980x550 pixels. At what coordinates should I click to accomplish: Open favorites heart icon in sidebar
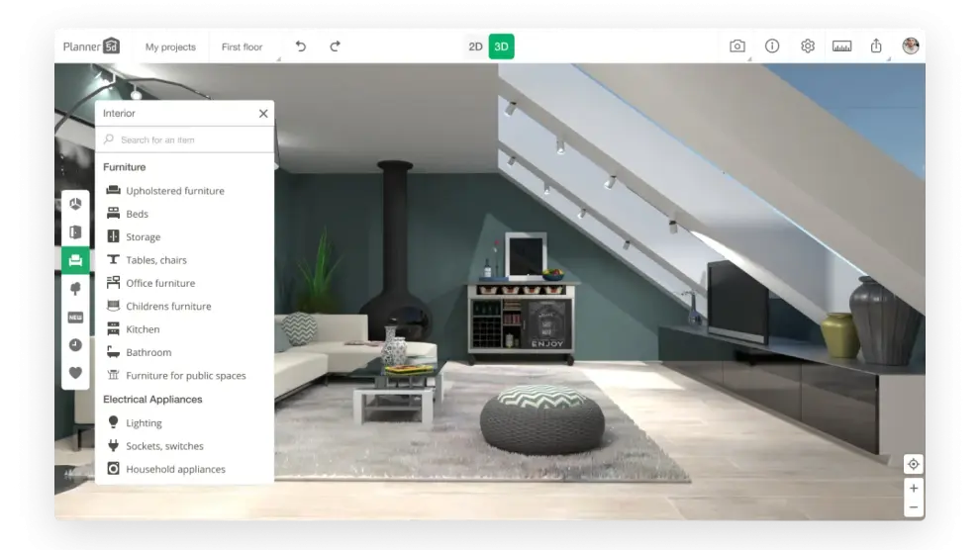coord(75,374)
